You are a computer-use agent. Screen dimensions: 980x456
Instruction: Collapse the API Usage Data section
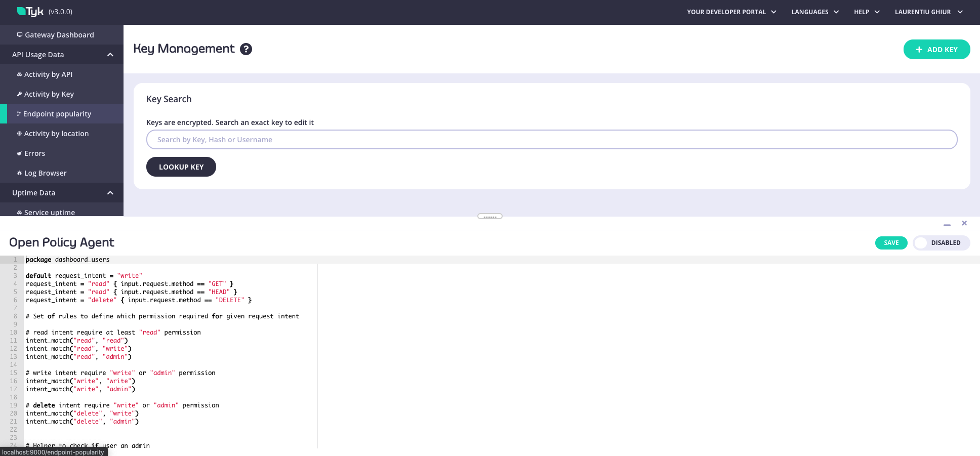coord(110,55)
